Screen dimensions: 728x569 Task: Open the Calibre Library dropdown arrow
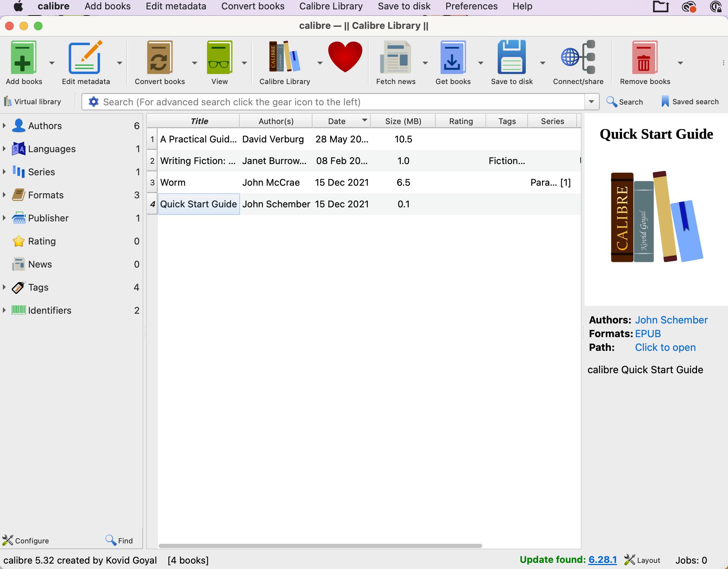click(x=320, y=63)
